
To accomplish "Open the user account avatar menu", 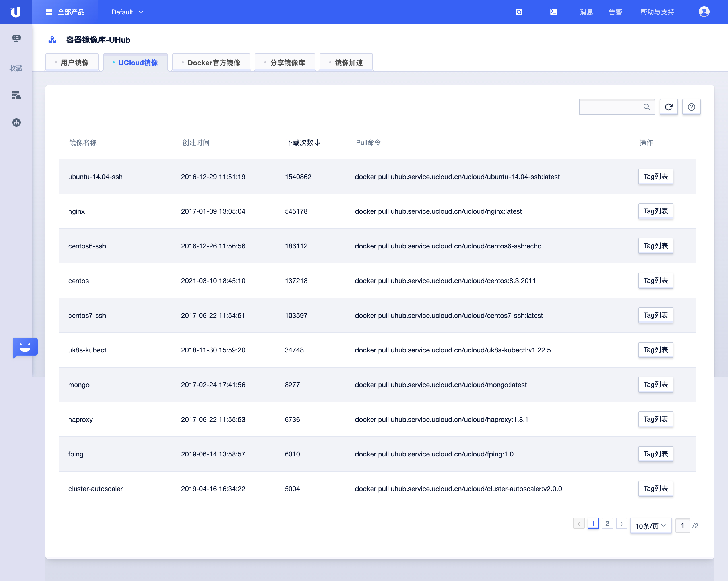I will coord(704,12).
